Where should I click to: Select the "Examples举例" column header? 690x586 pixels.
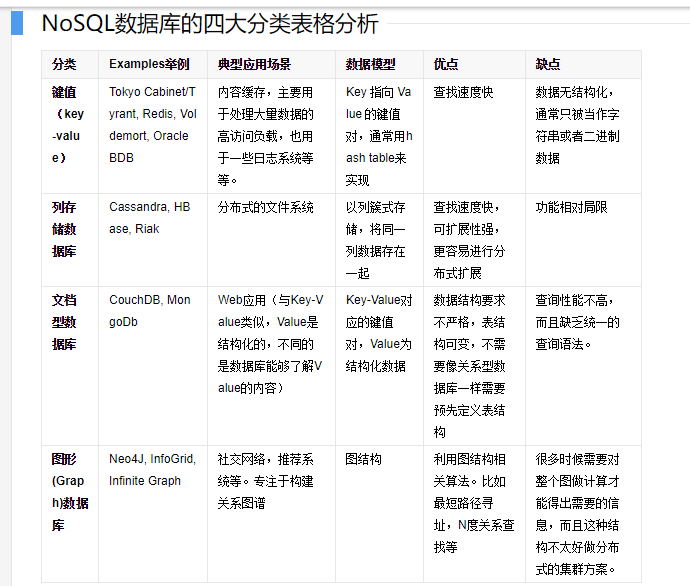(149, 64)
